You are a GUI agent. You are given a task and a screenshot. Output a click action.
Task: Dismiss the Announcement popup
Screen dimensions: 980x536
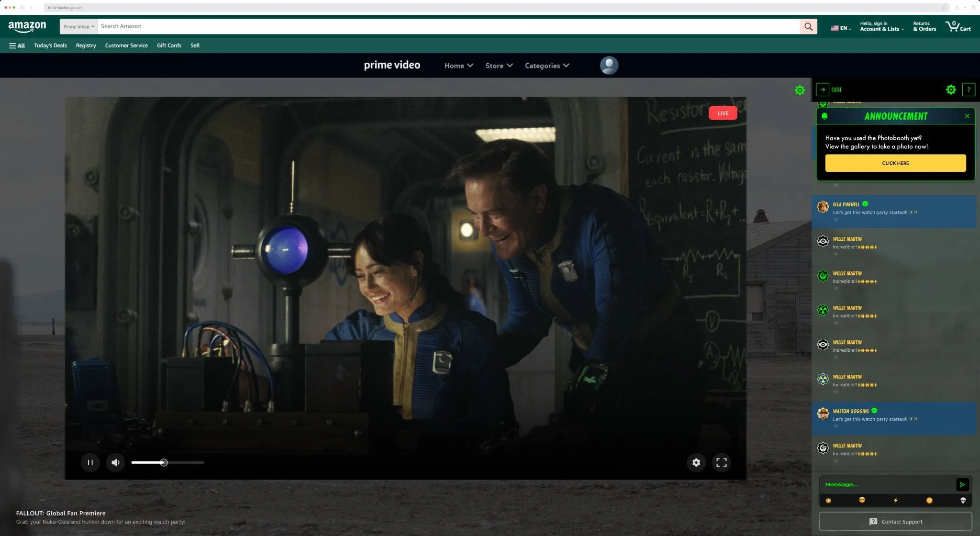(967, 116)
